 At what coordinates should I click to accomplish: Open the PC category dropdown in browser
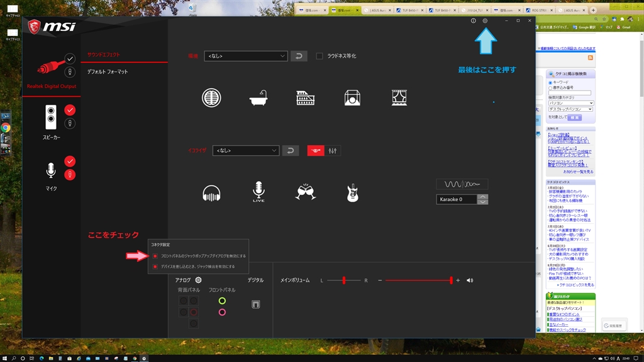[x=571, y=103]
